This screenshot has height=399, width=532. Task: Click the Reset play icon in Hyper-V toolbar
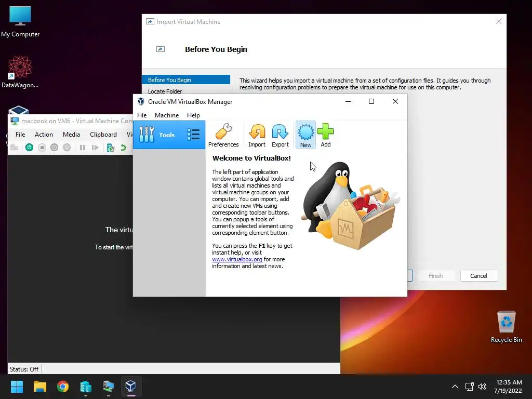pyautogui.click(x=95, y=147)
